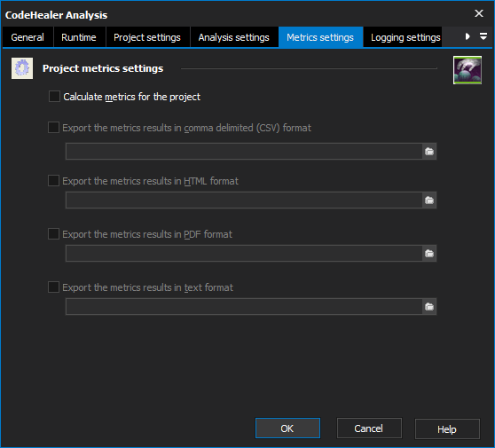The height and width of the screenshot is (448, 495).
Task: Open the tab list dropdown menu
Action: pyautogui.click(x=483, y=36)
